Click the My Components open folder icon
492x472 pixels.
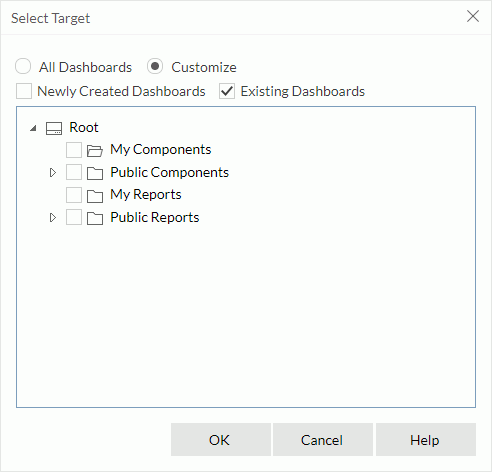coord(95,151)
